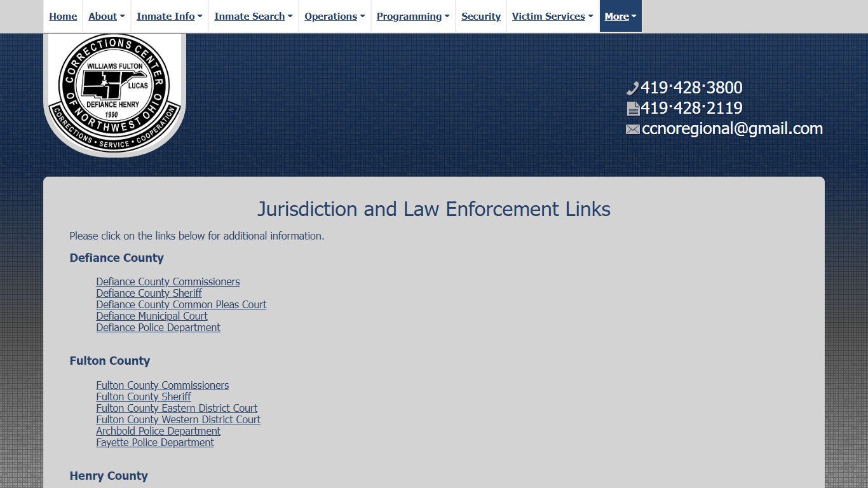Follow the Defiance Municipal Court link
The image size is (868, 488).
[x=152, y=316]
